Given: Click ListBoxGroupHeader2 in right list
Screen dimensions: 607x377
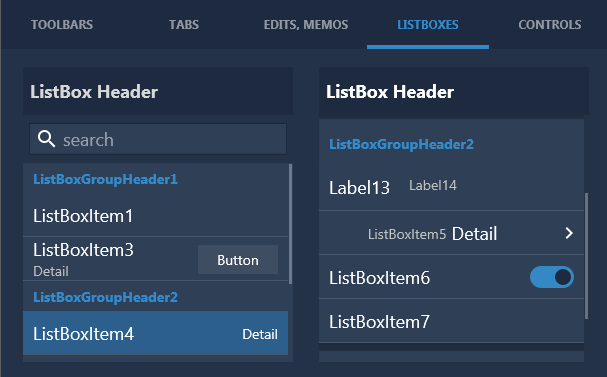Looking at the screenshot, I should point(401,144).
